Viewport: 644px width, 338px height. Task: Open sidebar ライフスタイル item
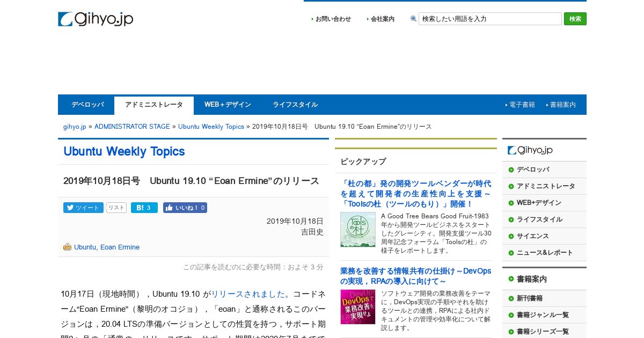[x=544, y=219]
